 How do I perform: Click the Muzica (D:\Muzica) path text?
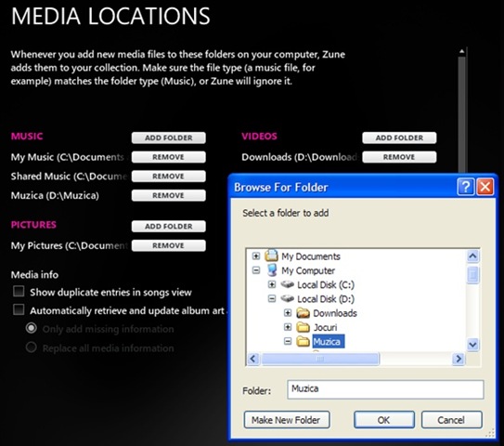[x=55, y=195]
